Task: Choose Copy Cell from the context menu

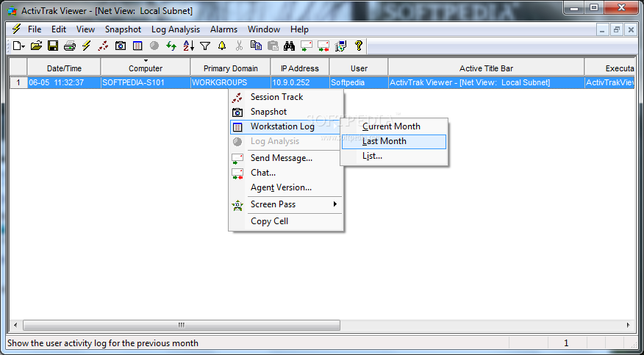Action: (x=286, y=221)
